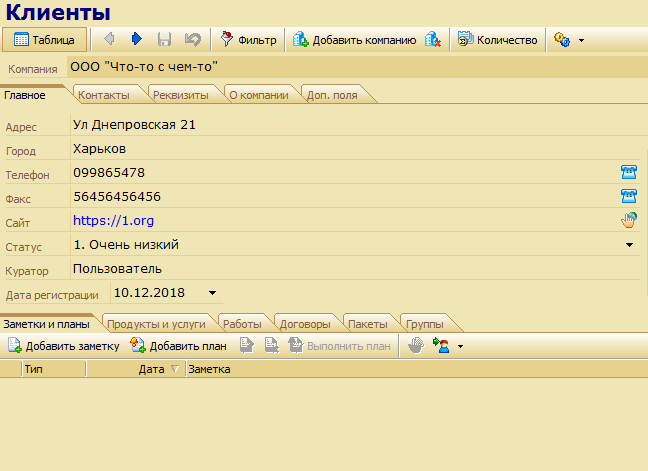Click the Факс field 56456456456
This screenshot has width=648, height=471.
(344, 197)
